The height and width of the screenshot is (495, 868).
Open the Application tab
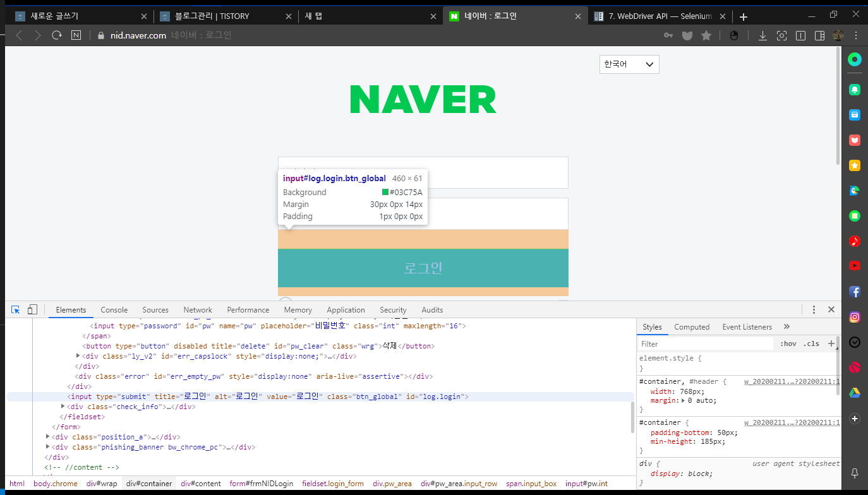tap(346, 310)
